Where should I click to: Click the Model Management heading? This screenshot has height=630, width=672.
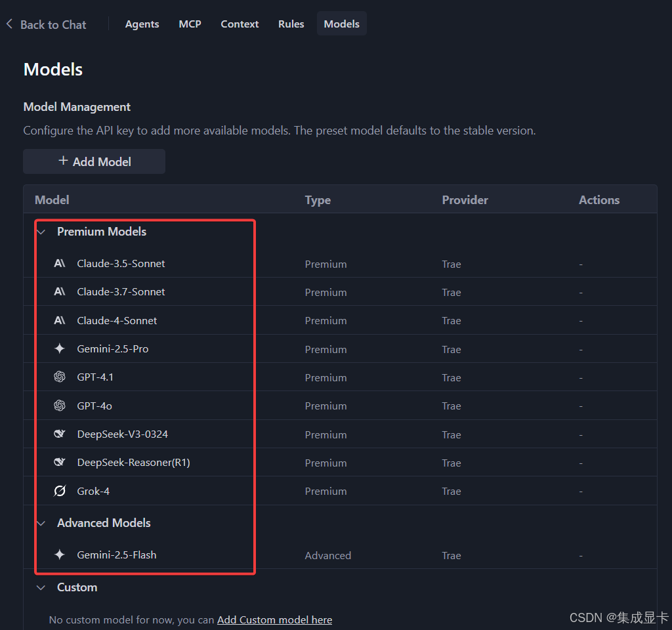point(77,107)
